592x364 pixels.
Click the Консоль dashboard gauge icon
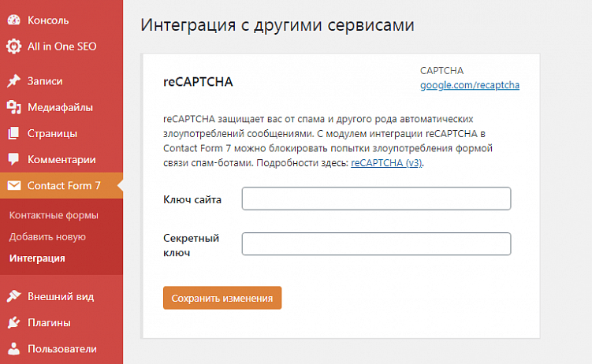(13, 20)
